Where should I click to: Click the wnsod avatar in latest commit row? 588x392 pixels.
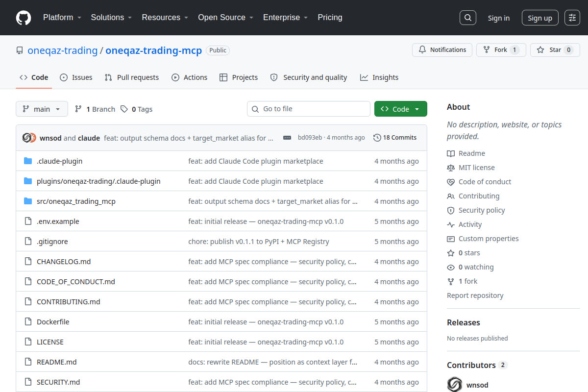tap(27, 138)
